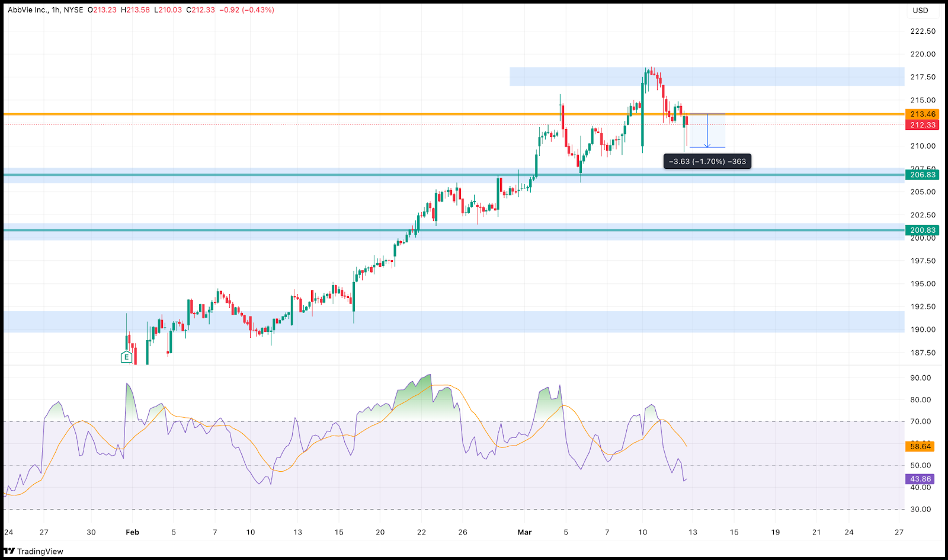Viewport: 948px width, 560px height.
Task: Click the 80.00 RSI scale label
Action: point(920,400)
